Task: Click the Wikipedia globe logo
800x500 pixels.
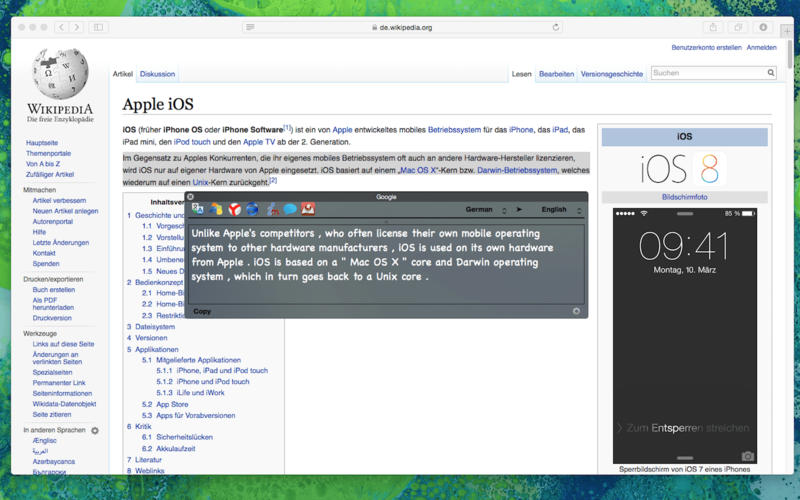Action: [x=60, y=74]
